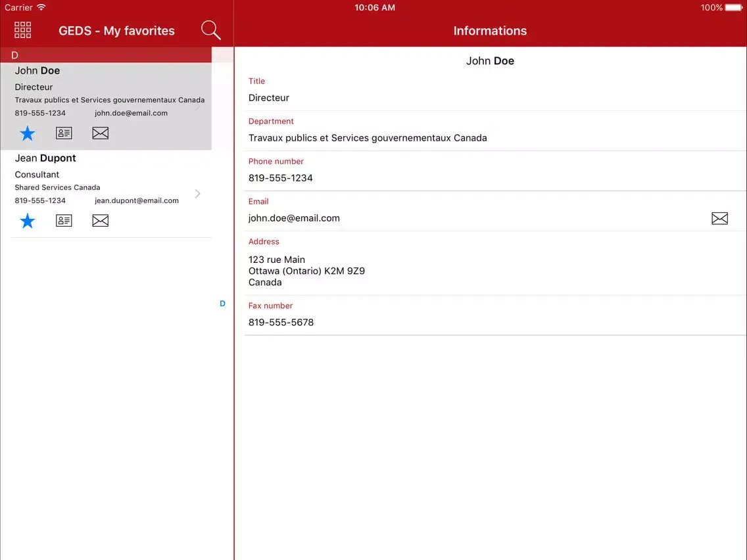Image resolution: width=747 pixels, height=560 pixels.
Task: Tap John Doe name heading in Informations
Action: click(491, 61)
